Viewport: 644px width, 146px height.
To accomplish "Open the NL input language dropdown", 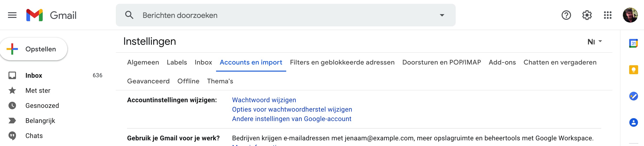I will 595,41.
